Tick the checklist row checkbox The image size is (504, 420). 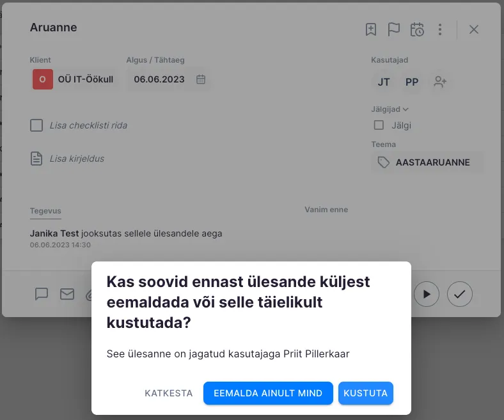tap(36, 125)
